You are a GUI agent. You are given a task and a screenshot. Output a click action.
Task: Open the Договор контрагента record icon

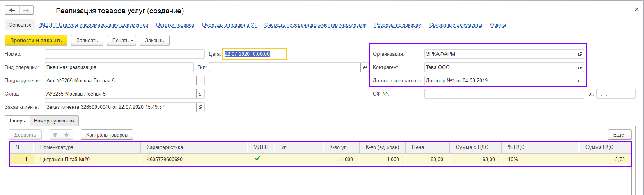pyautogui.click(x=580, y=81)
